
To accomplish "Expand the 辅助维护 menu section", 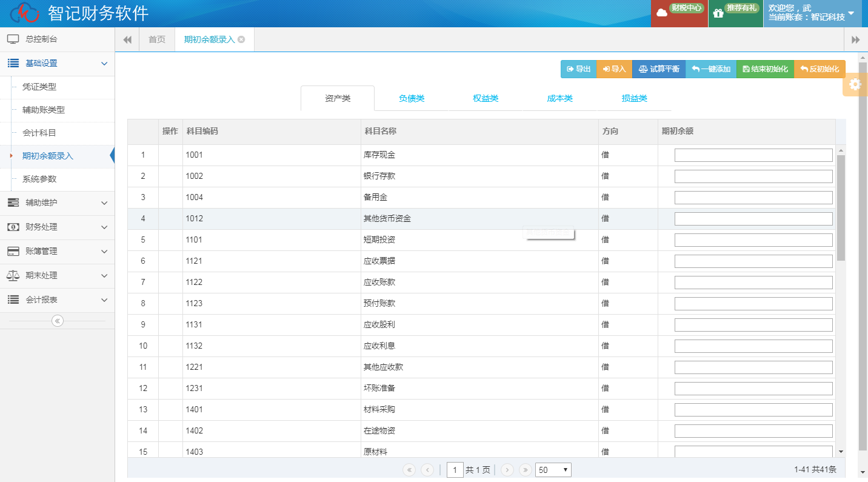I will [57, 203].
